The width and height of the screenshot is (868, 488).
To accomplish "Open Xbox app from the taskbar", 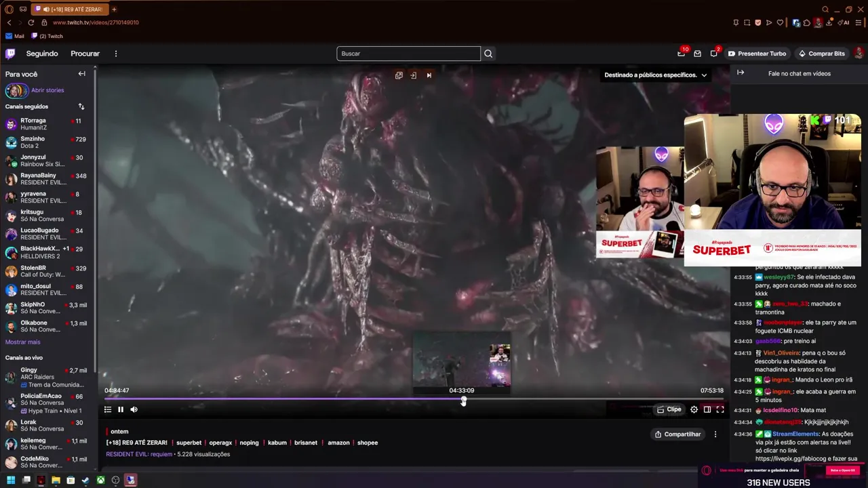I will coord(100,481).
